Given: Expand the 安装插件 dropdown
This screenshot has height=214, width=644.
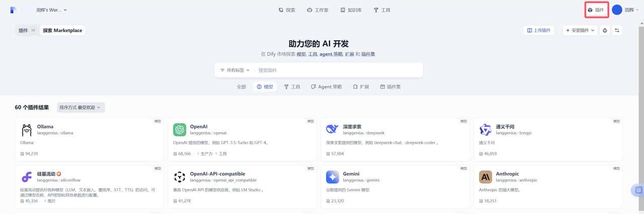Looking at the screenshot, I should click(580, 31).
